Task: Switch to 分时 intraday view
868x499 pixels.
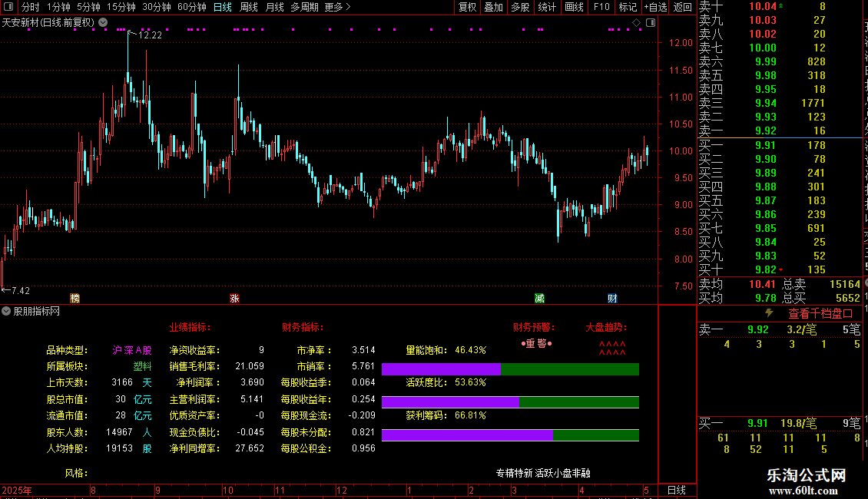Action: (x=31, y=7)
